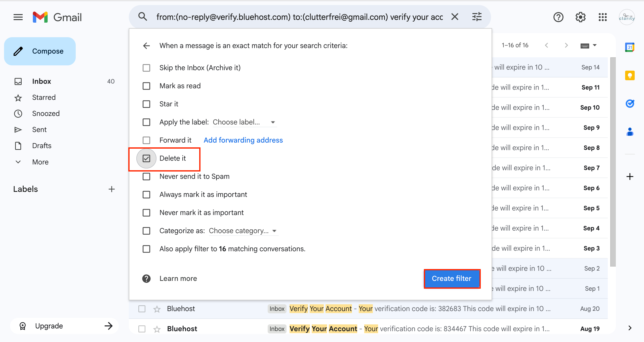The image size is (644, 342).
Task: Enable Skip the Inbox checkbox
Action: click(146, 68)
